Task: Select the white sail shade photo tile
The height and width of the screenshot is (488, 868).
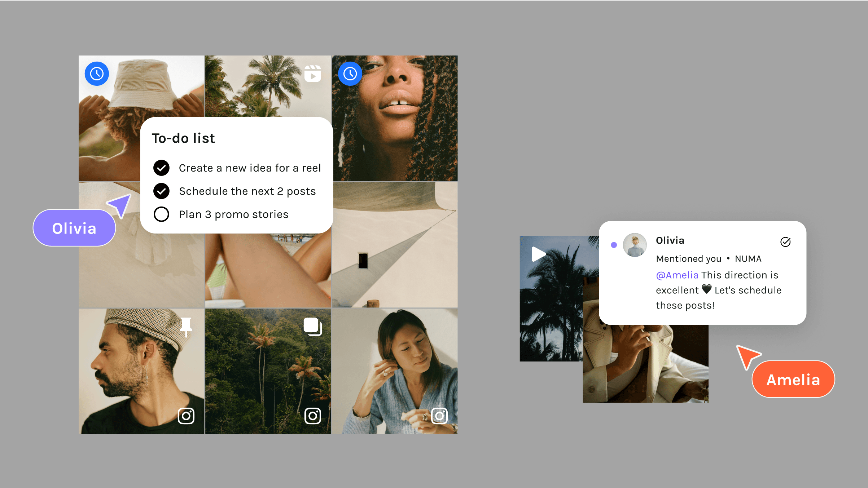Action: (x=395, y=245)
